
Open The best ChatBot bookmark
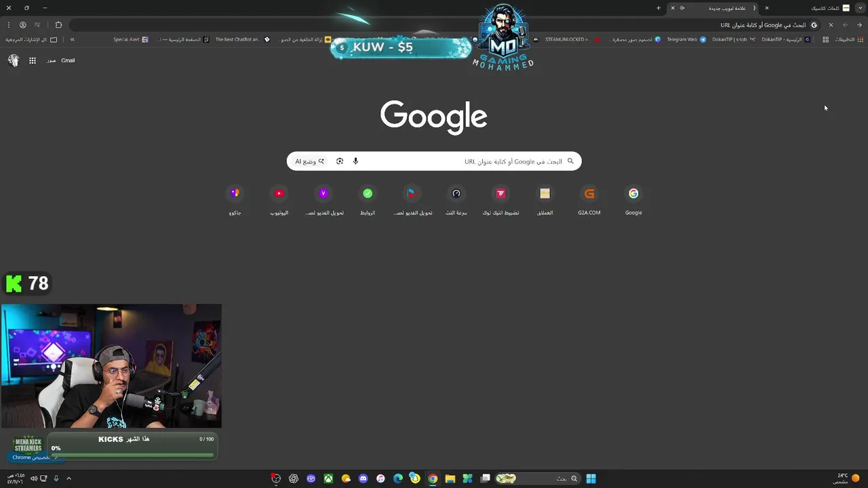(242, 39)
